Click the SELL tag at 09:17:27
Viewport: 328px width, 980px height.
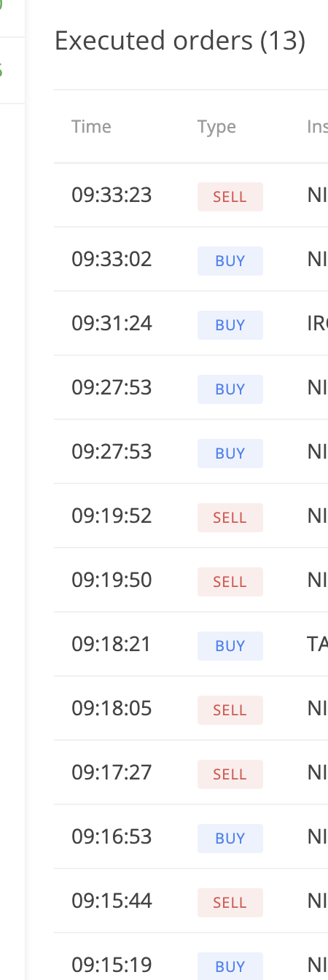230,774
